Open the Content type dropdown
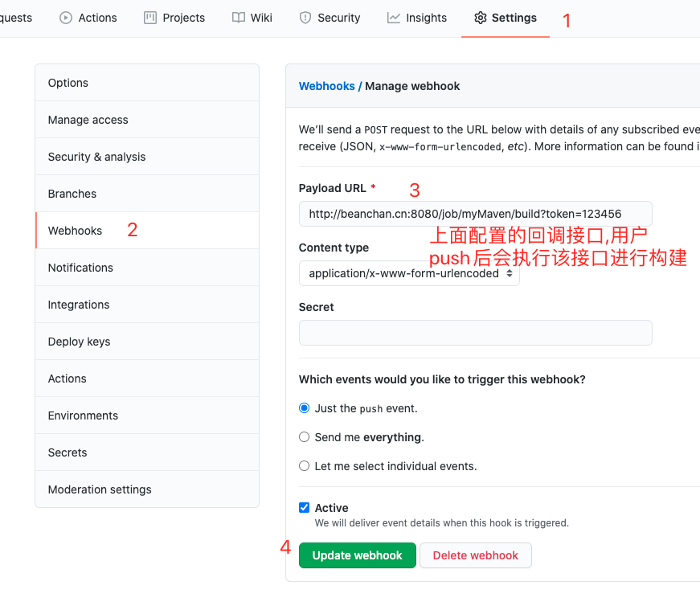 409,273
